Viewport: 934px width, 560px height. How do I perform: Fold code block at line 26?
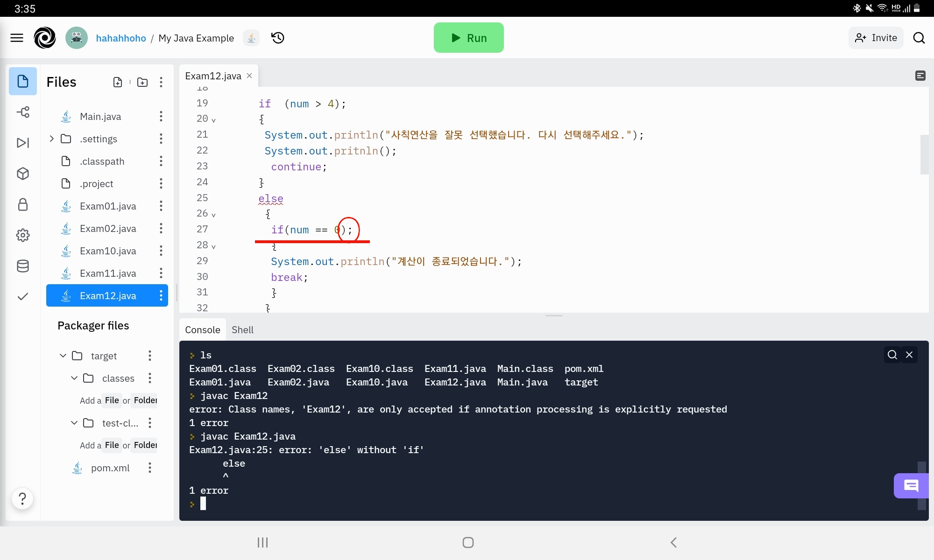[213, 215]
